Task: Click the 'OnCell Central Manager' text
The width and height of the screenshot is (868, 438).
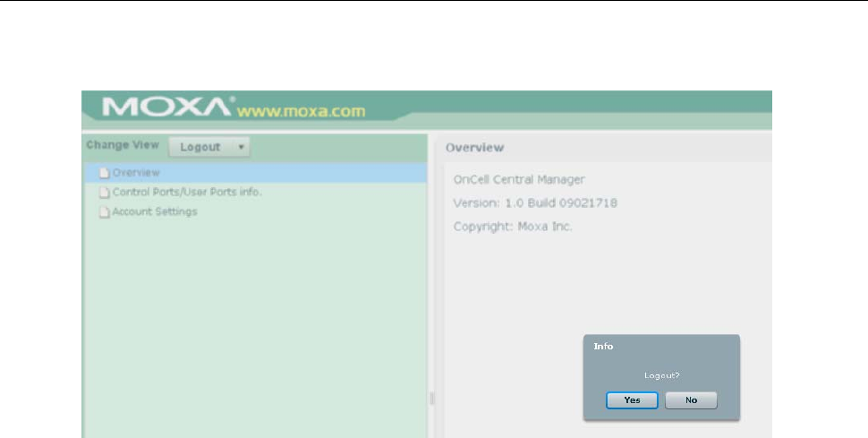Action: tap(519, 180)
